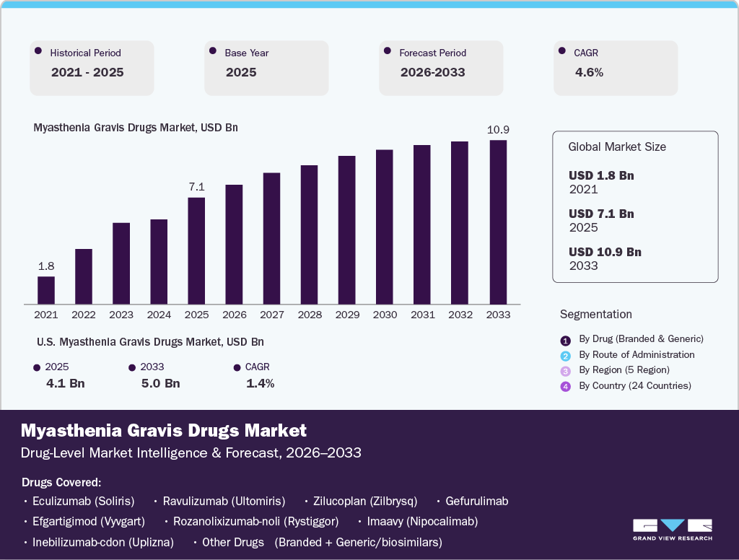The height and width of the screenshot is (560, 739).
Task: Click the 2024 bar in the chart
Action: click(x=159, y=262)
